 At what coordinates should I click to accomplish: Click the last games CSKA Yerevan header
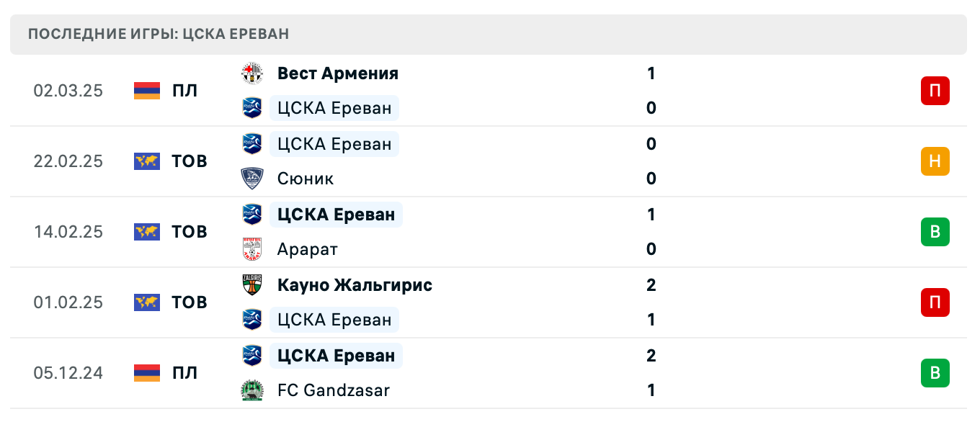[159, 35]
